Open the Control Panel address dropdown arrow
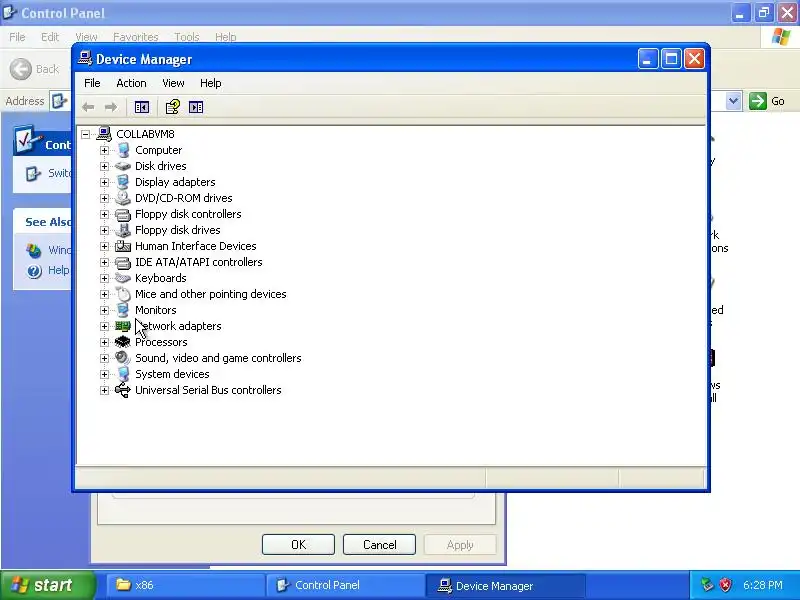 [x=733, y=101]
